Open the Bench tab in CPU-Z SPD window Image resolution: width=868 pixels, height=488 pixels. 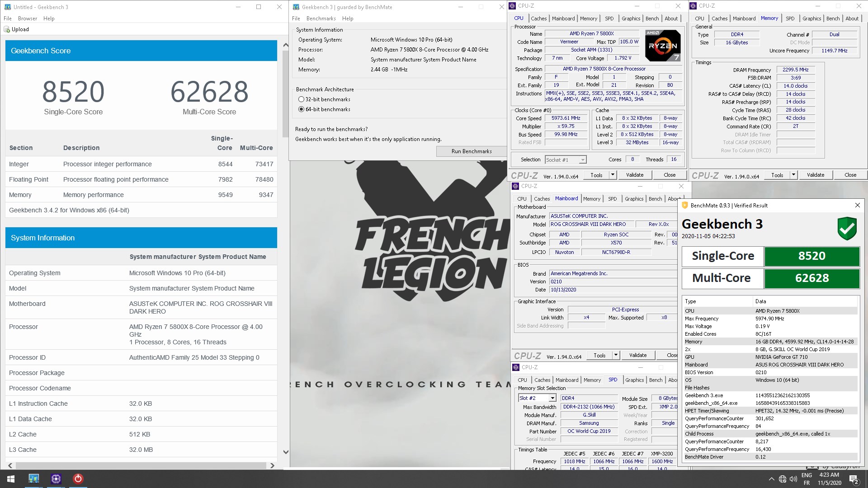pyautogui.click(x=656, y=380)
